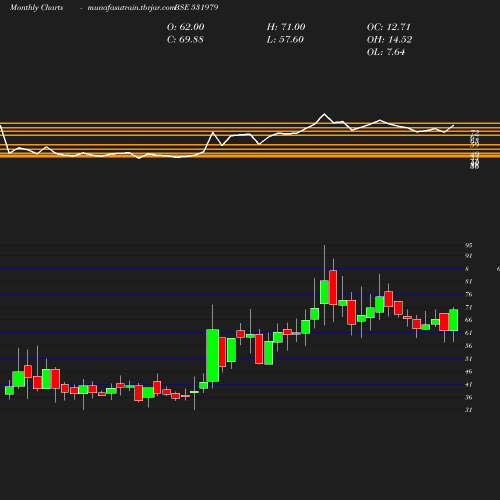Click the 81 price axis label
This screenshot has height=500, width=500.
click(469, 281)
